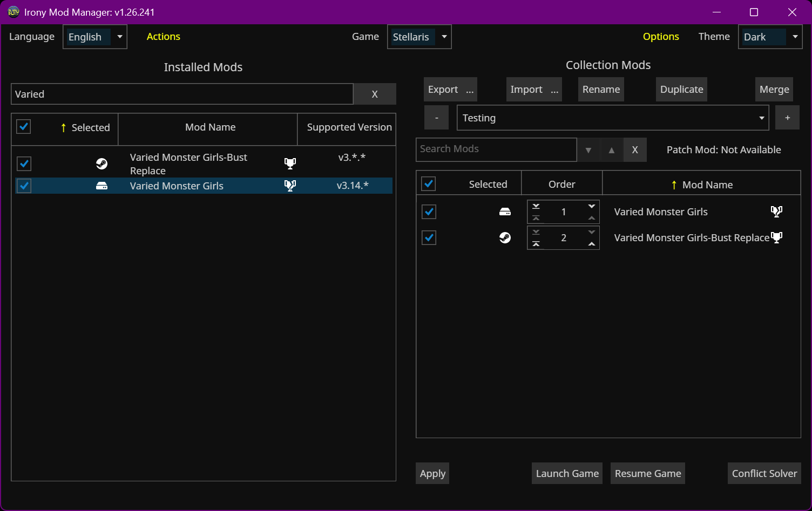
Task: Open the Import options ellipsis
Action: [x=554, y=90]
